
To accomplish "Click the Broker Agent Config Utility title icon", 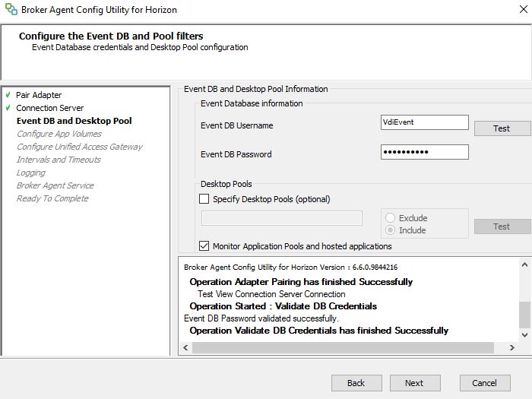I will (x=11, y=9).
